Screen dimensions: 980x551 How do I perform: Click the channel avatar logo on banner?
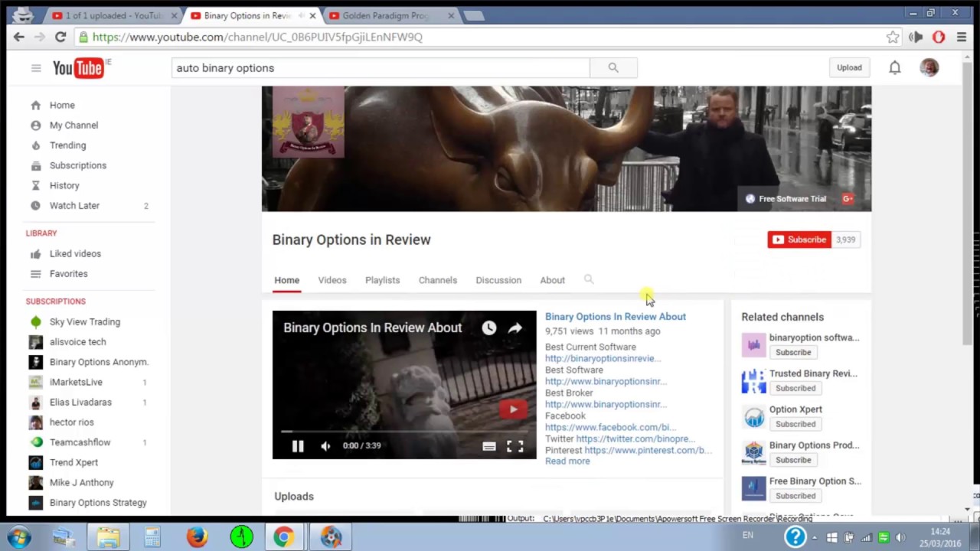click(308, 122)
